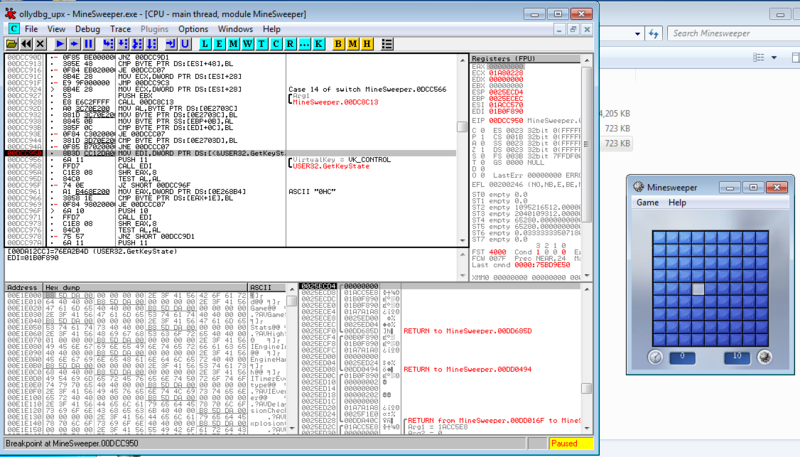This screenshot has height=457, width=800.
Task: Click the Minesweeper mine icon at bottom right
Action: [x=764, y=357]
